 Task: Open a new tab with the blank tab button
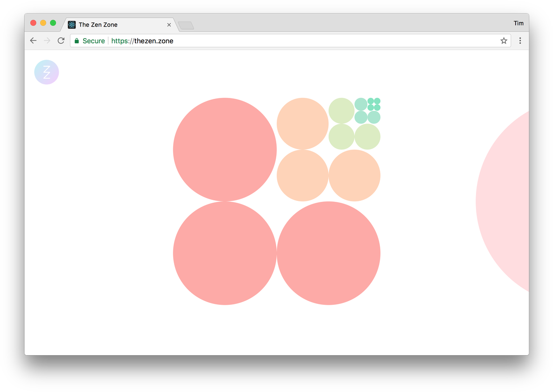[x=186, y=25]
